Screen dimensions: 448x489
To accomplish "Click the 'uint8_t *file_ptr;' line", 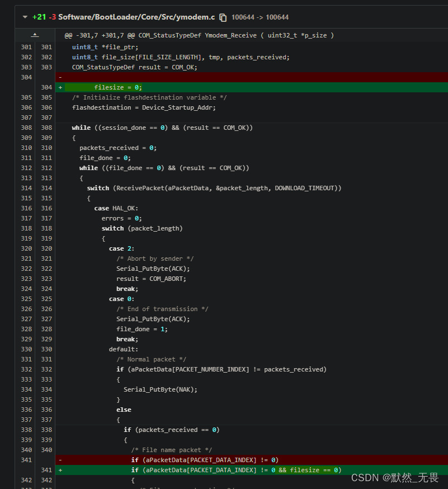I will pyautogui.click(x=105, y=47).
